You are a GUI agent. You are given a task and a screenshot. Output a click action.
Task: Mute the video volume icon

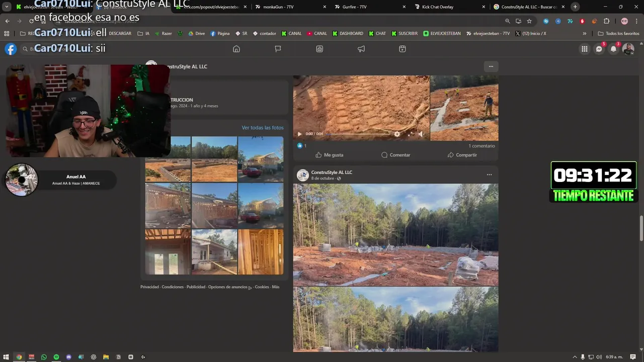[x=421, y=134]
